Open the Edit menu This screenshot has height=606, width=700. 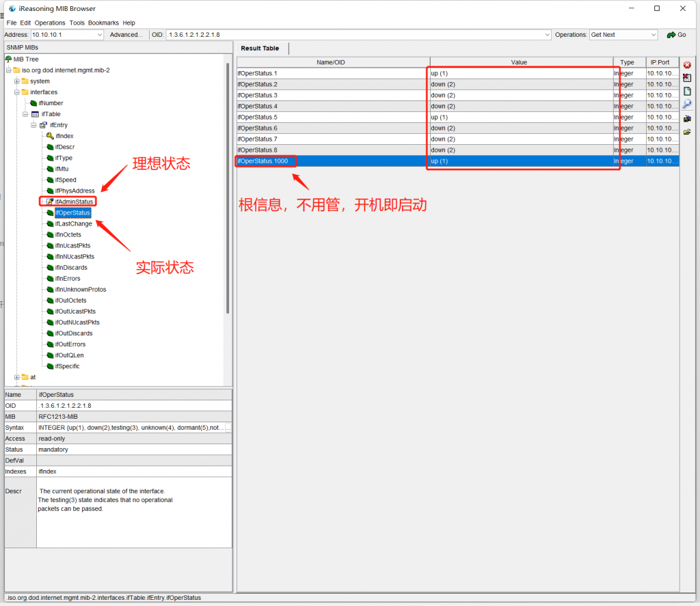pyautogui.click(x=25, y=23)
